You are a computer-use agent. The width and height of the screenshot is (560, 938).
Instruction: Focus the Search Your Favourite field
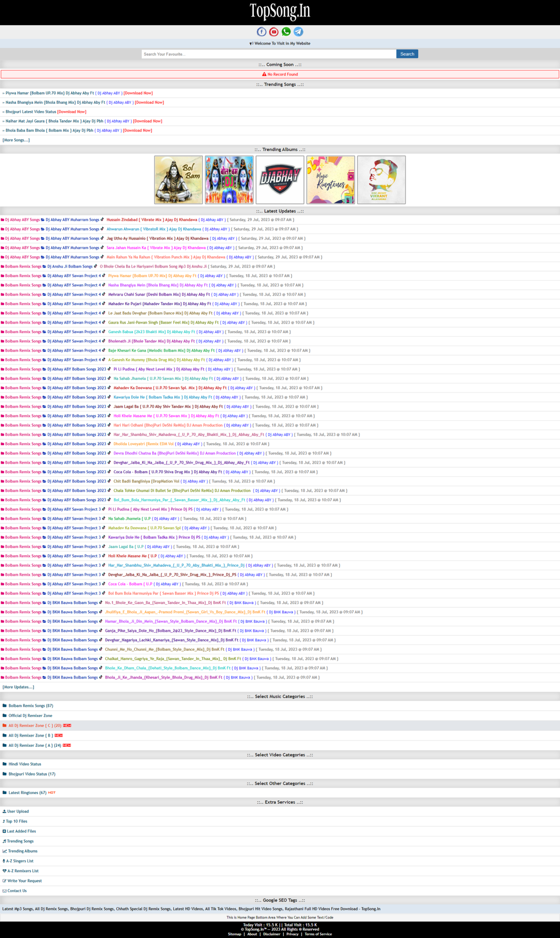(269, 54)
